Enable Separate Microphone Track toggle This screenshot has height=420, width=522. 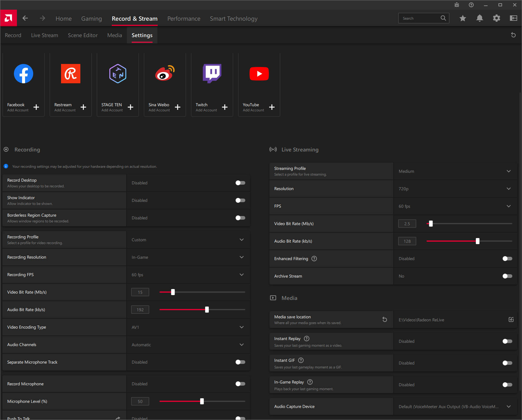pos(240,362)
